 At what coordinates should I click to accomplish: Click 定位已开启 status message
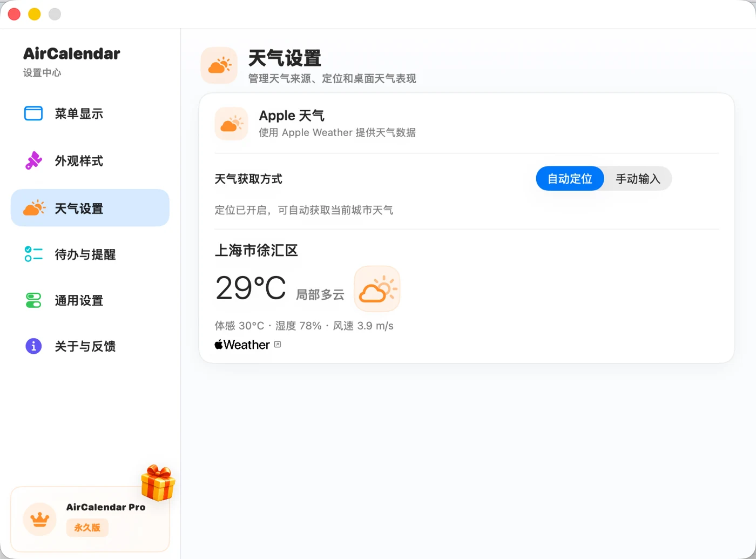[x=304, y=210]
